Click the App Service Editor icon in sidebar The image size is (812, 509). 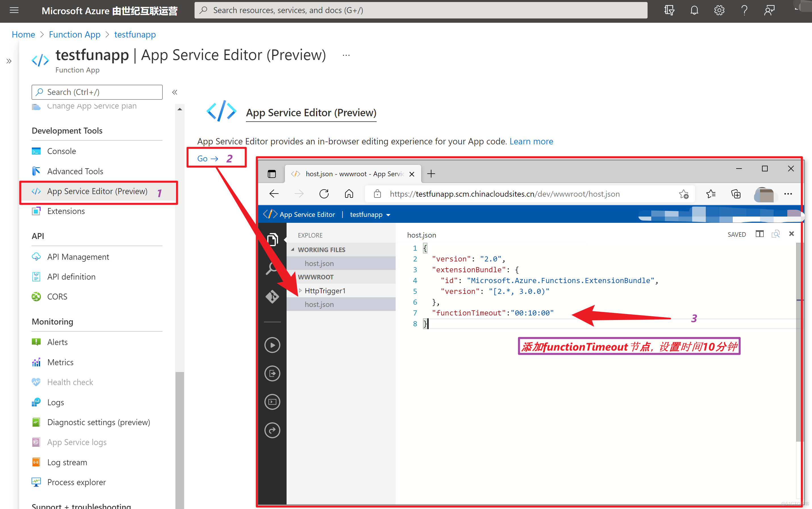point(36,191)
